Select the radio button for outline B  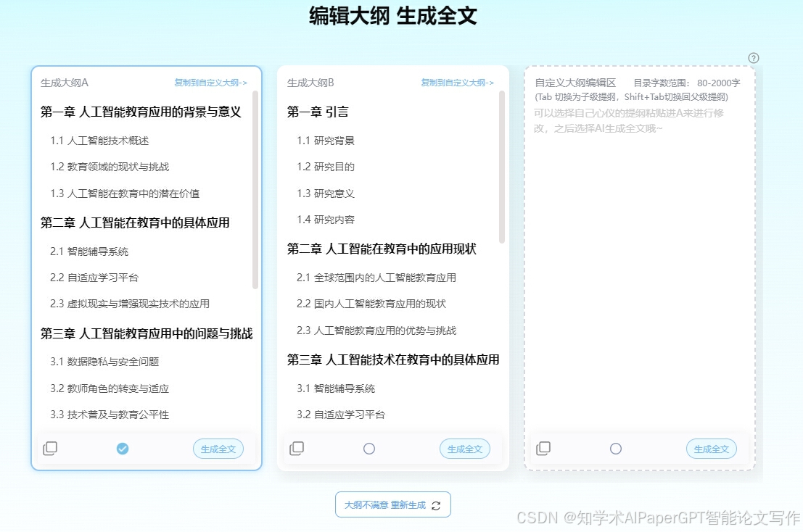pyautogui.click(x=368, y=449)
